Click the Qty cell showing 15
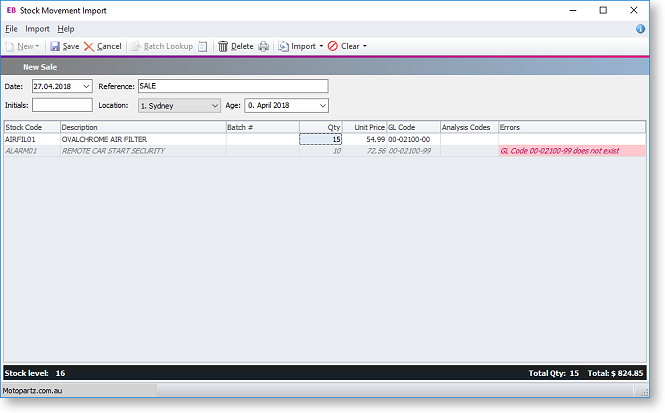 (321, 139)
